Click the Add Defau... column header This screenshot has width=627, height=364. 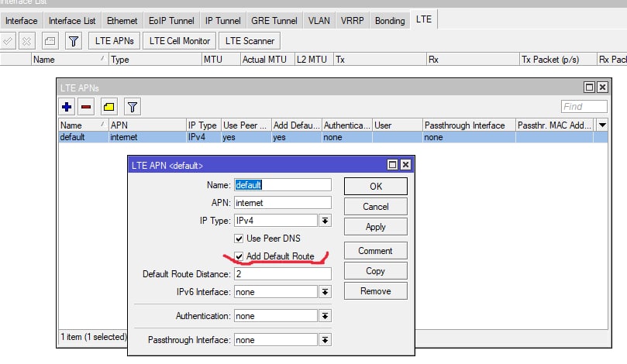(297, 125)
